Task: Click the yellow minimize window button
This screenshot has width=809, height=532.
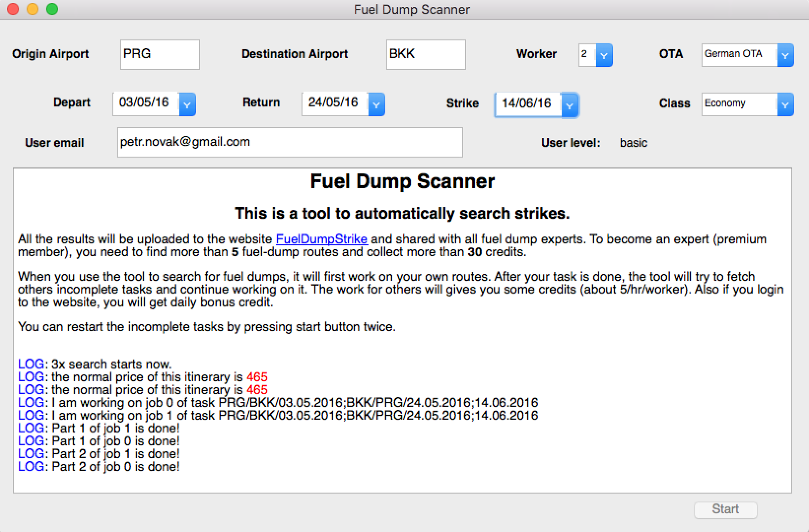Action: click(x=32, y=9)
